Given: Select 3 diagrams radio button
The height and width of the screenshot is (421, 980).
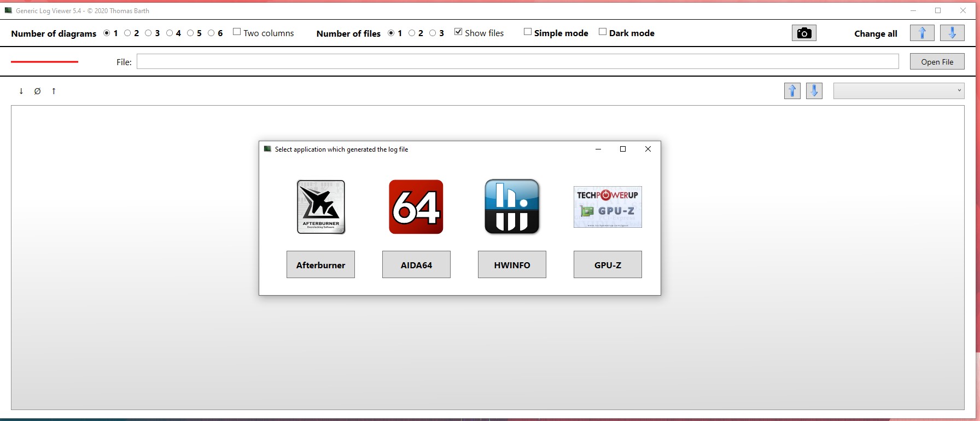Looking at the screenshot, I should [x=148, y=33].
